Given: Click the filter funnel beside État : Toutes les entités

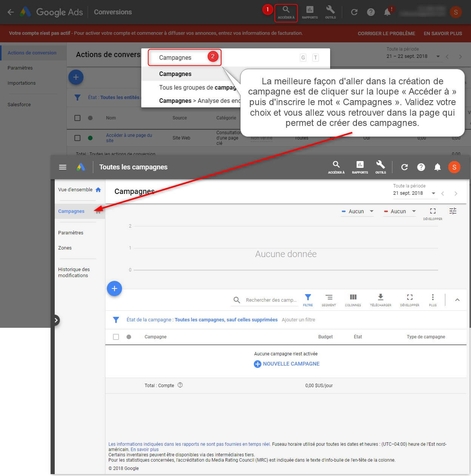Looking at the screenshot, I should pos(77,98).
